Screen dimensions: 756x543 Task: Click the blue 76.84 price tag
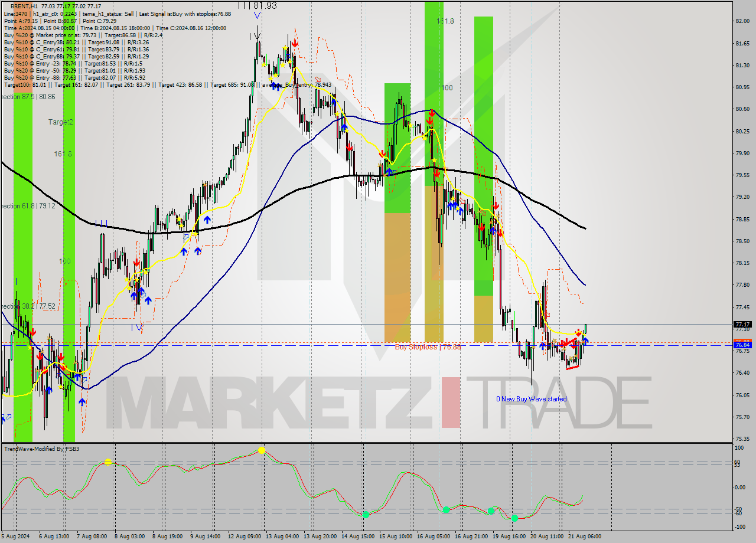[742, 345]
